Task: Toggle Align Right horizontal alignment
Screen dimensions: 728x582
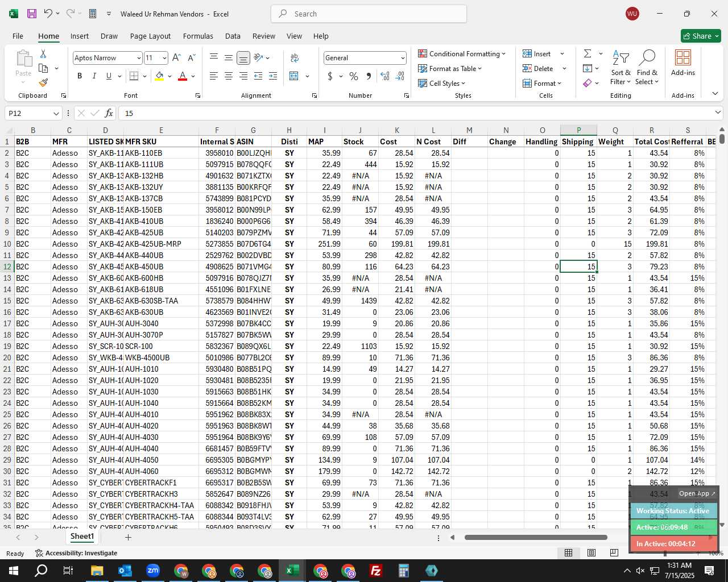Action: (243, 76)
